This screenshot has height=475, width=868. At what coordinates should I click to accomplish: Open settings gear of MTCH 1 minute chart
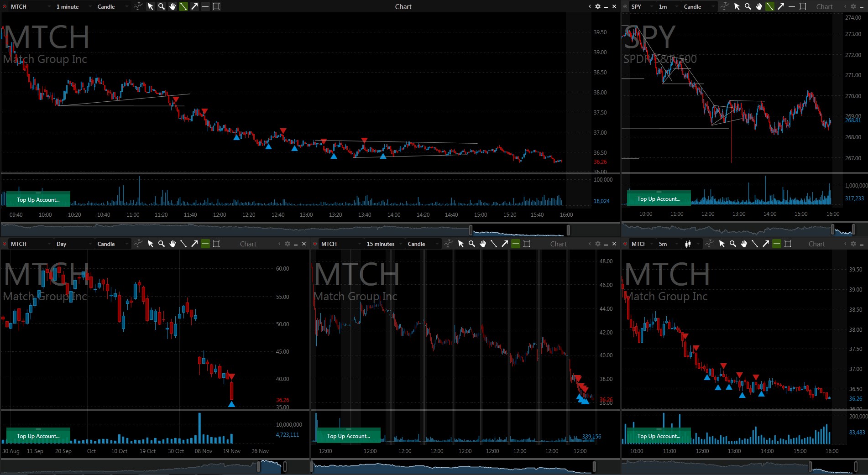point(598,6)
